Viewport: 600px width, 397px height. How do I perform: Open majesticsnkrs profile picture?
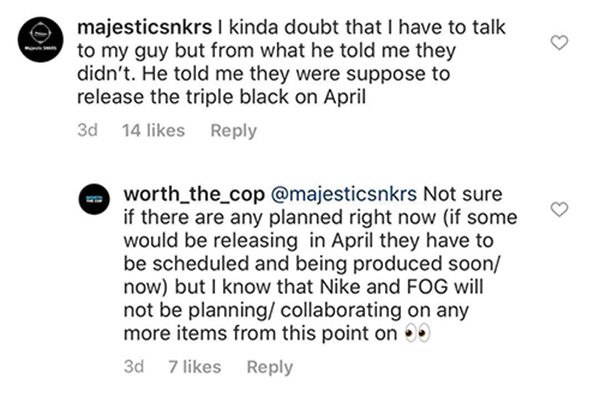coord(41,39)
